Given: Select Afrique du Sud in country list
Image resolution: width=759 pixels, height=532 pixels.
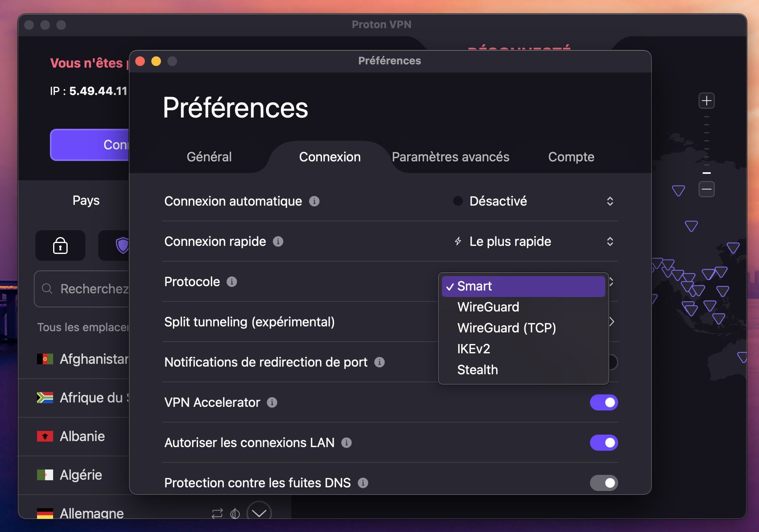Looking at the screenshot, I should 74,398.
